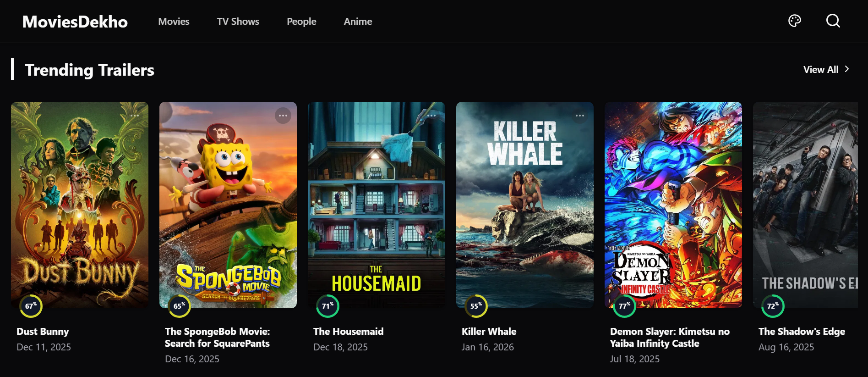Open the theme palette icon
The width and height of the screenshot is (868, 377).
[x=795, y=21]
